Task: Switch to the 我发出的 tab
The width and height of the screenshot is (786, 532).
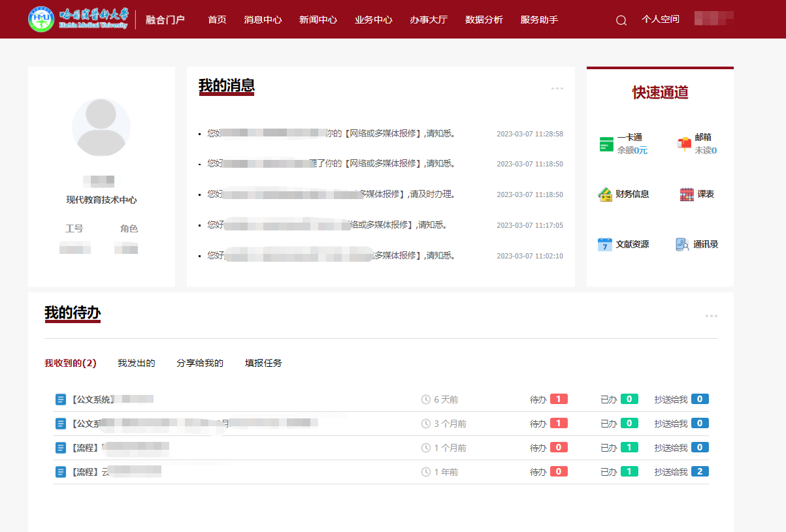Action: [x=136, y=363]
